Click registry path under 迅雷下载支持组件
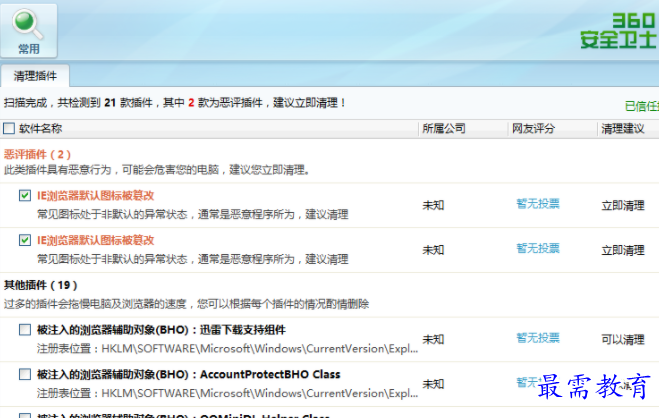This screenshot has height=418, width=659. click(x=227, y=349)
